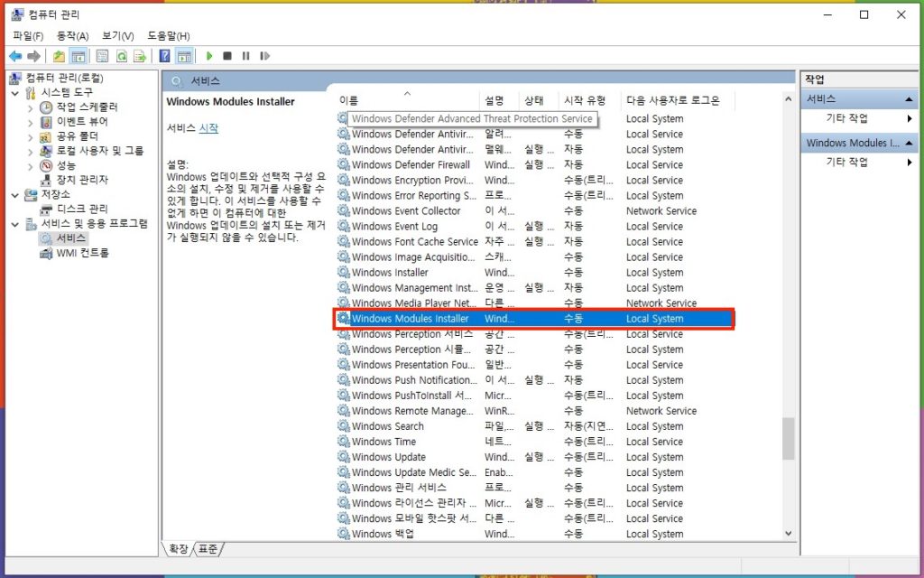Open the 파일(F) menu
Screen dimensions: 924x578
point(28,36)
